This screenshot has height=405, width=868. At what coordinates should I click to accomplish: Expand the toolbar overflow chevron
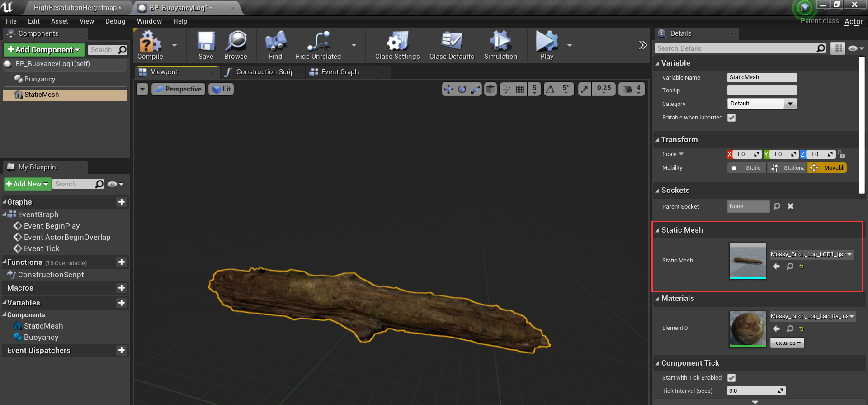click(x=642, y=45)
